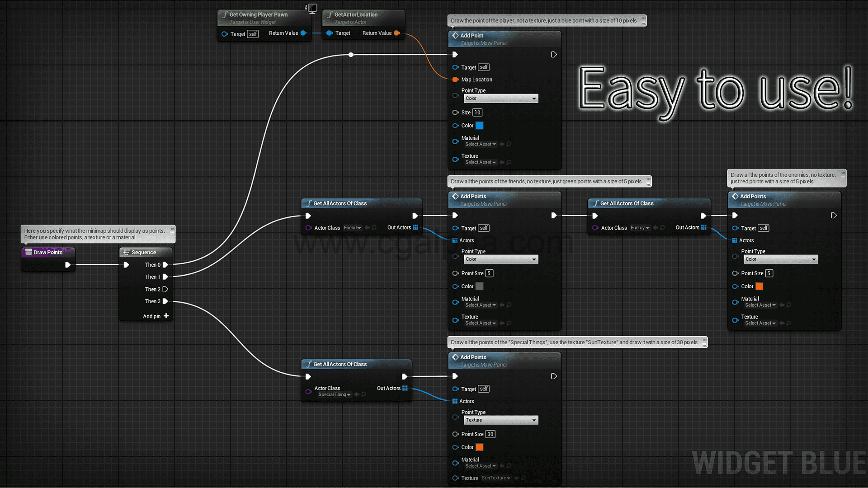Click the Then 2 execution pin on Sequence
The image size is (868, 488).
[x=166, y=289]
